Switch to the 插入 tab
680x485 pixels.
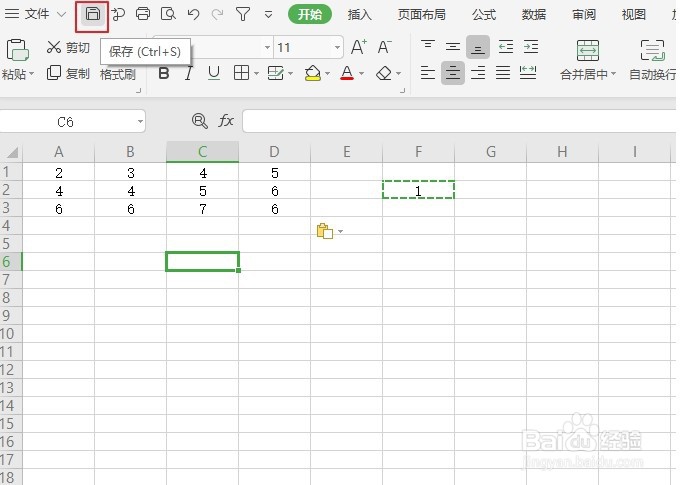[x=360, y=14]
